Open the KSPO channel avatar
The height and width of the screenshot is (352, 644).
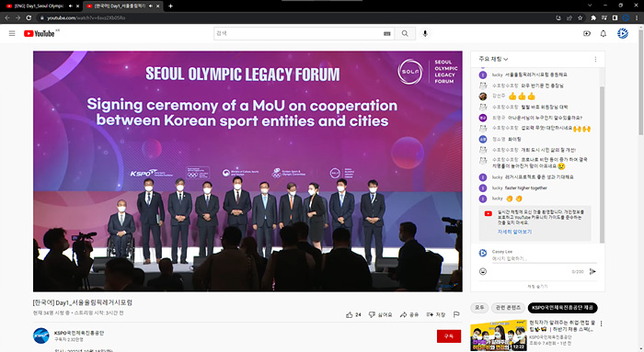point(41,335)
